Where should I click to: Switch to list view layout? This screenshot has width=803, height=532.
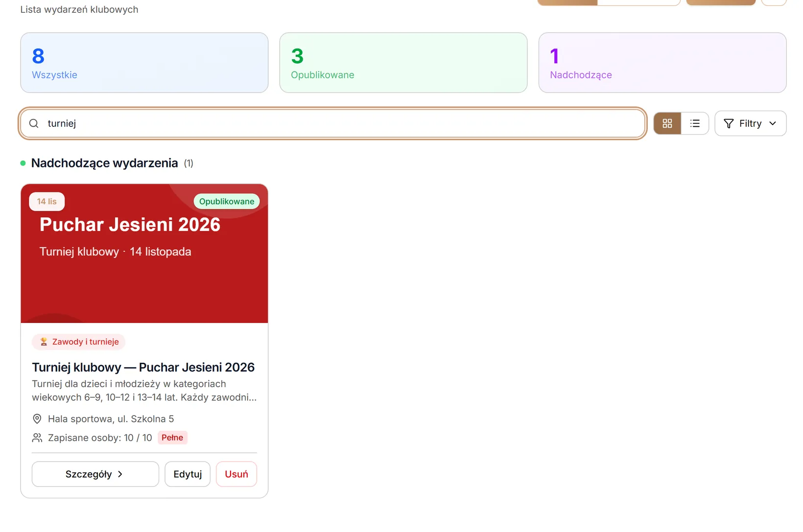point(694,123)
